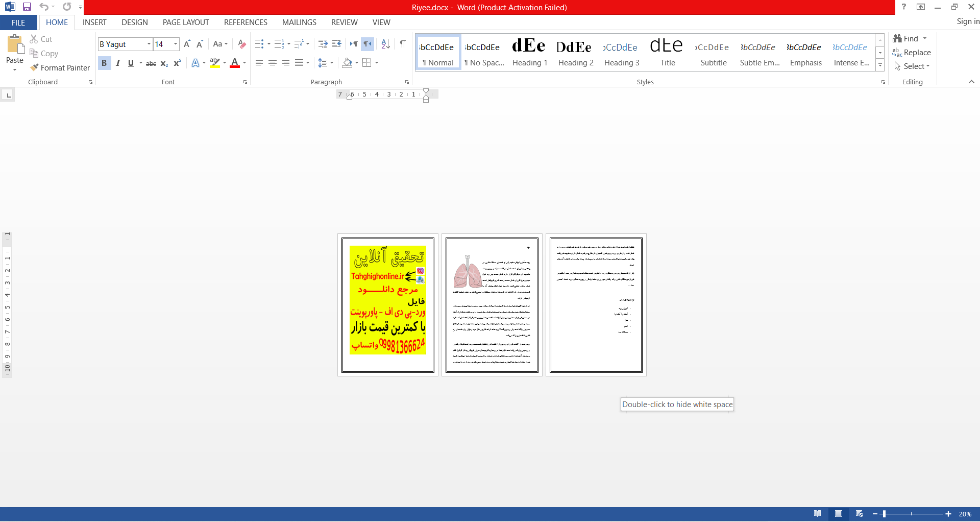Open Ribbon Display Options

(x=921, y=7)
